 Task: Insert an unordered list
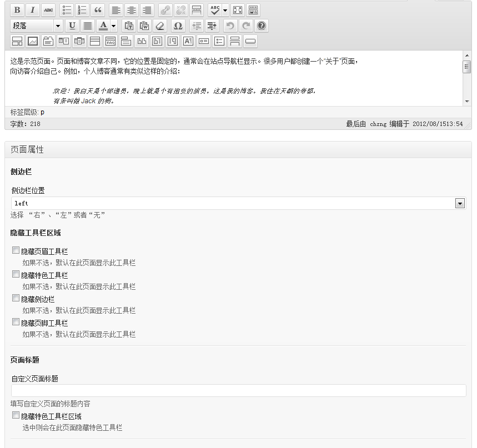(x=66, y=9)
